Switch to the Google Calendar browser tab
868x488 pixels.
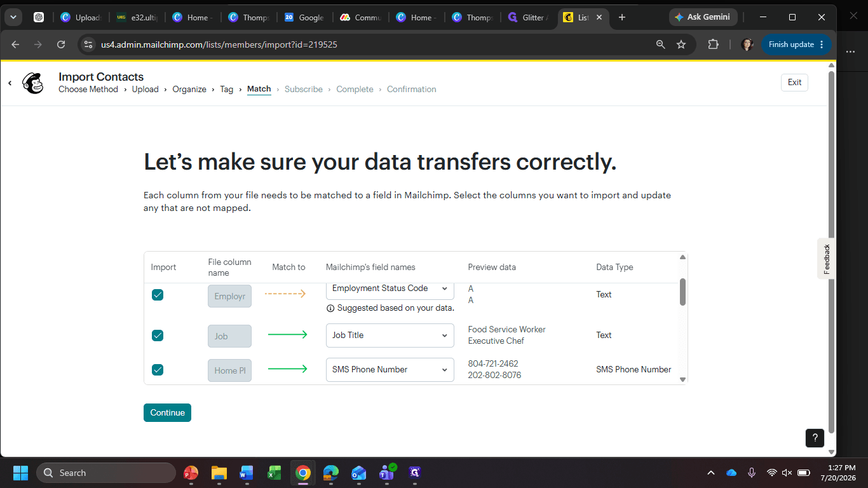tap(304, 18)
